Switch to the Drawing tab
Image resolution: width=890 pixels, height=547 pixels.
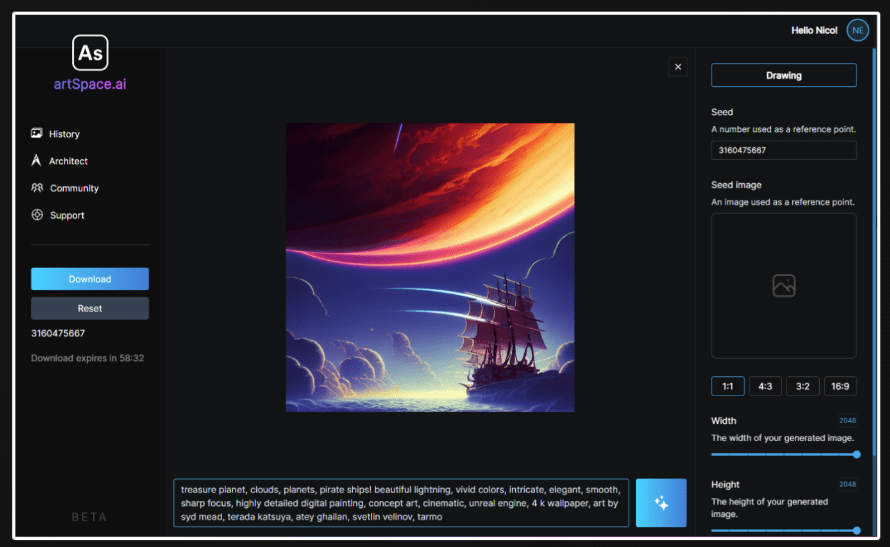(x=784, y=75)
